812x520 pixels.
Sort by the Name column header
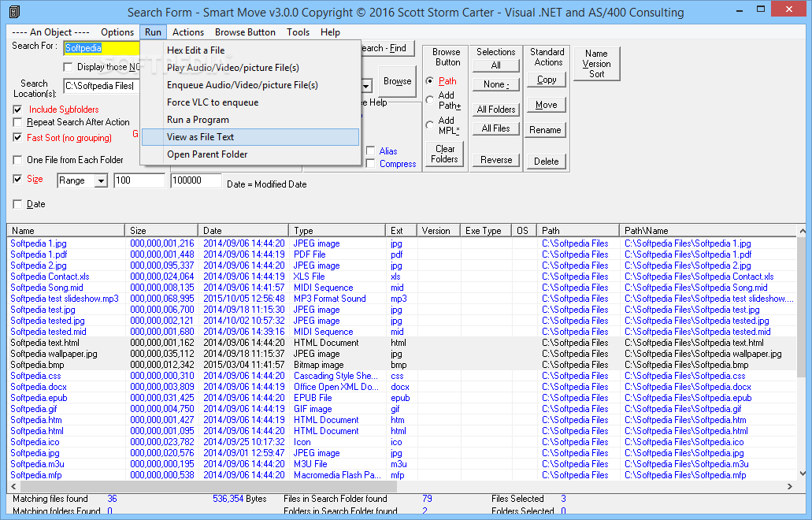coord(66,231)
